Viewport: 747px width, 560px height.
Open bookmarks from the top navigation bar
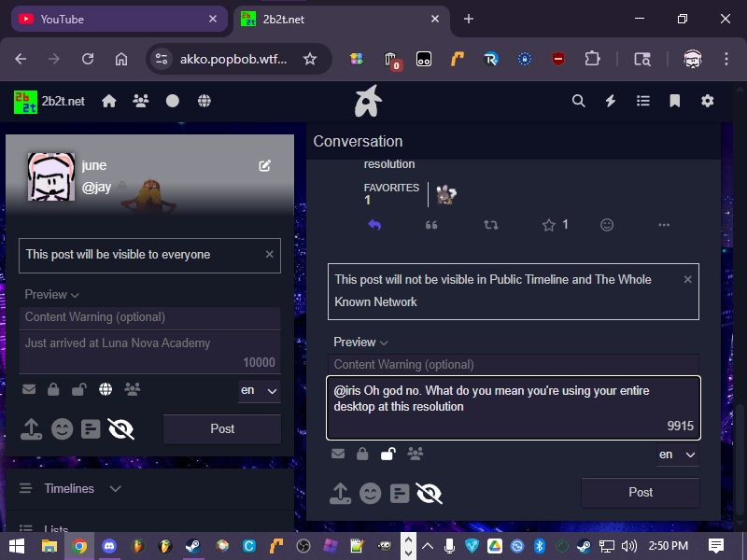pos(675,101)
